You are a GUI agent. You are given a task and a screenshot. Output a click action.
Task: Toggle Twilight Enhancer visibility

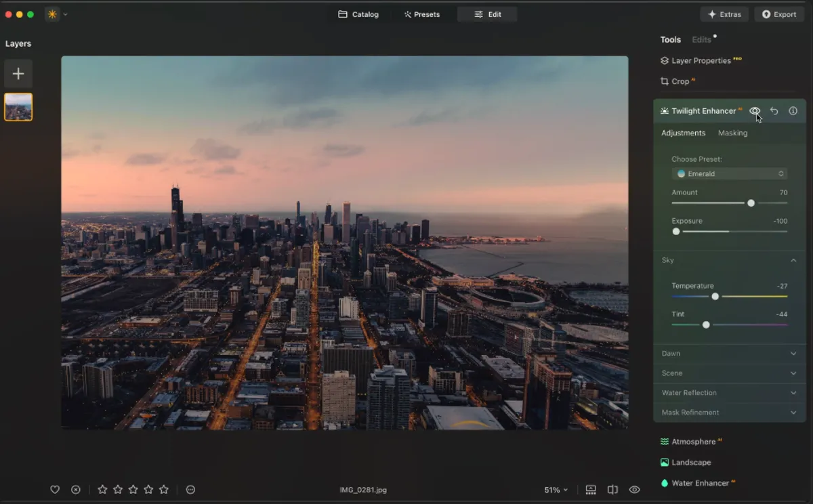(x=755, y=110)
